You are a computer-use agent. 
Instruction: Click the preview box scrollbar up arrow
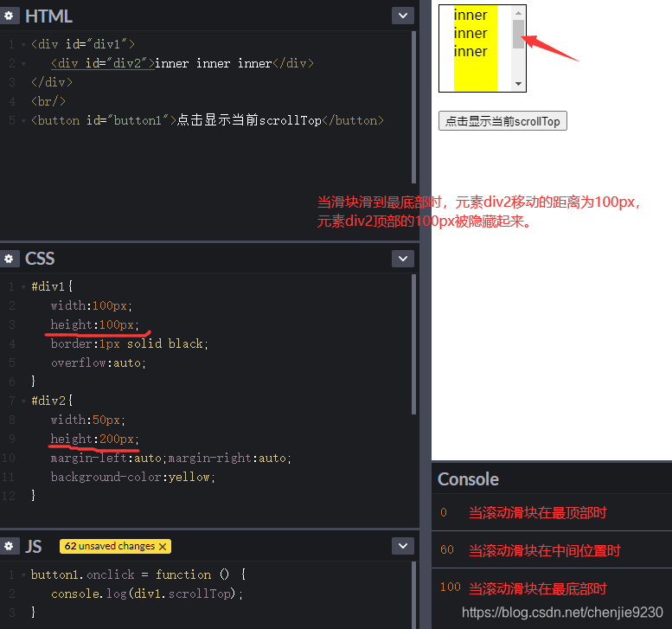tap(519, 13)
